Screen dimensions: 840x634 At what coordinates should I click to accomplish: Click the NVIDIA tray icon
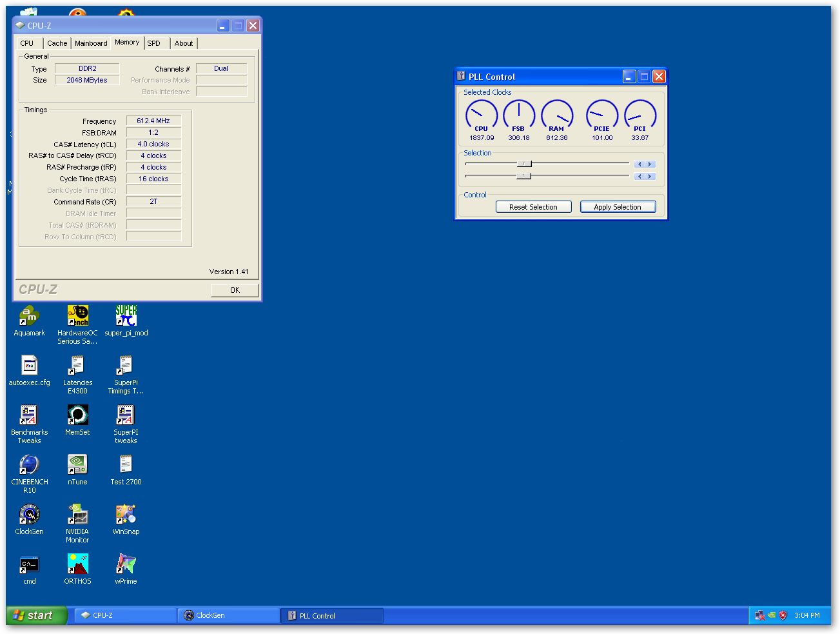click(x=772, y=615)
